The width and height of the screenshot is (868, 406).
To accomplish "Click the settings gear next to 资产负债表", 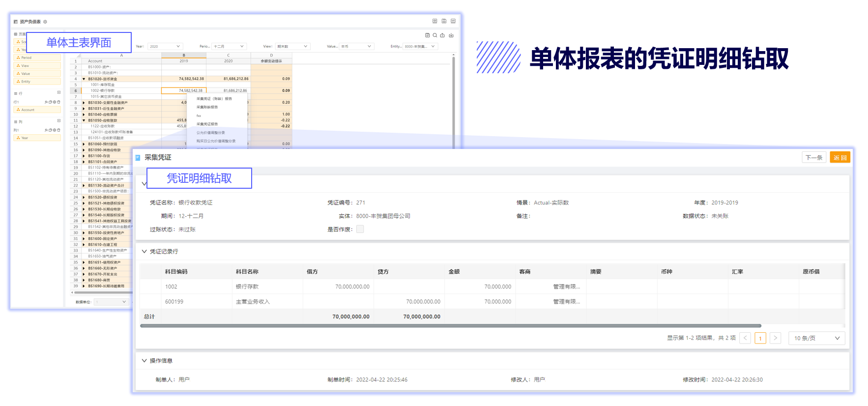I will pyautogui.click(x=45, y=22).
